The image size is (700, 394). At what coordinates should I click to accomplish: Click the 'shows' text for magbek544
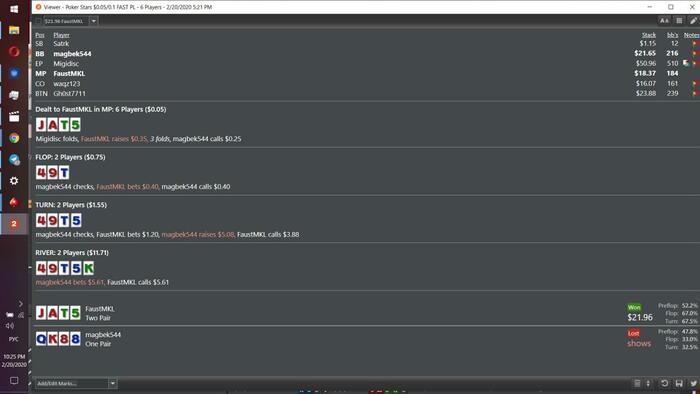[x=639, y=343]
